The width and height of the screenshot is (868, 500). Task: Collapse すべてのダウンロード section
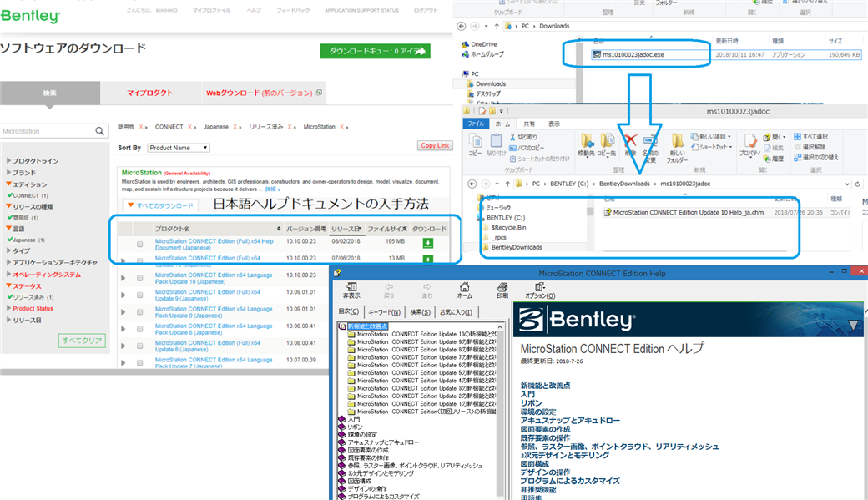[131, 205]
